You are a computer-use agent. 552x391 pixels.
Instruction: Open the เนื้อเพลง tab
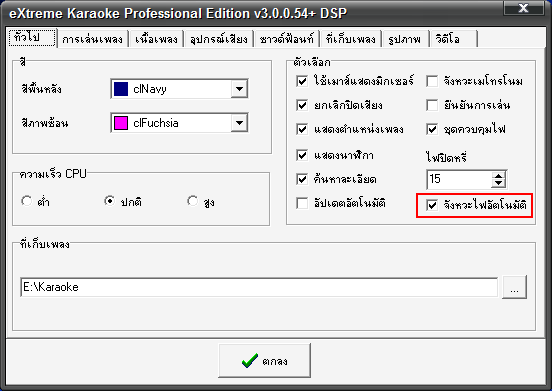(x=156, y=39)
